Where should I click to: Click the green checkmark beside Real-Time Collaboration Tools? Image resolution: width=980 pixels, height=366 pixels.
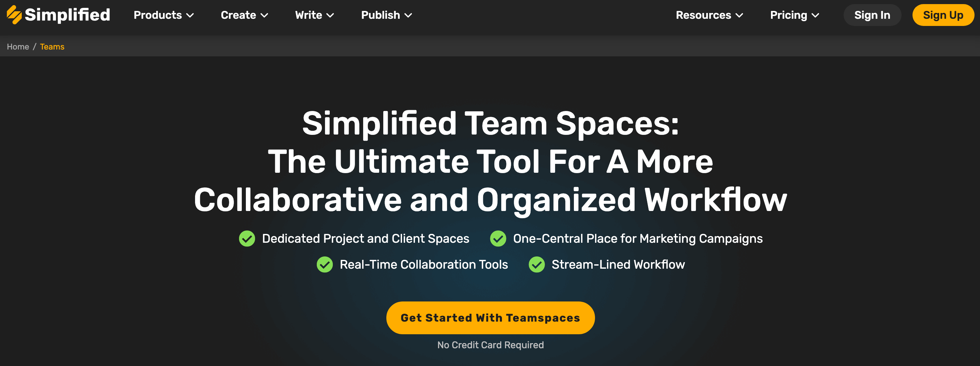(x=325, y=265)
